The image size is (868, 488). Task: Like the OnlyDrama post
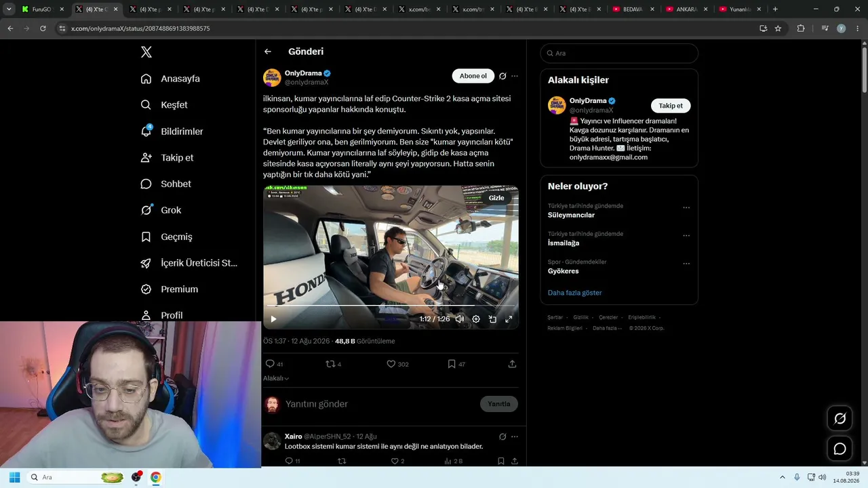(x=391, y=364)
